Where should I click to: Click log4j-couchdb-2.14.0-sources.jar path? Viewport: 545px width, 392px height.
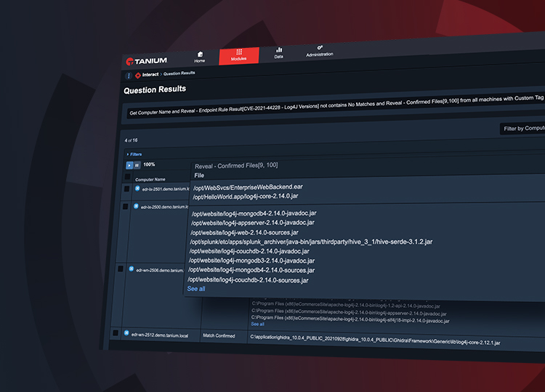pyautogui.click(x=248, y=279)
